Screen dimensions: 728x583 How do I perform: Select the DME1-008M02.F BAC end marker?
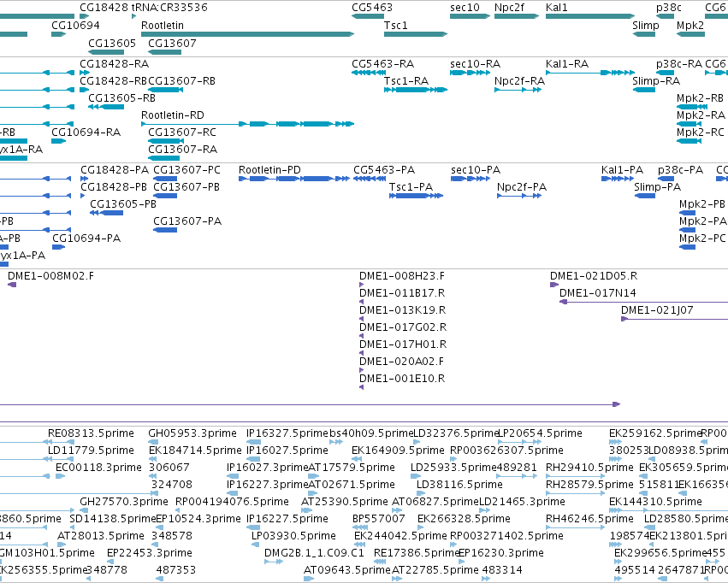click(12, 285)
